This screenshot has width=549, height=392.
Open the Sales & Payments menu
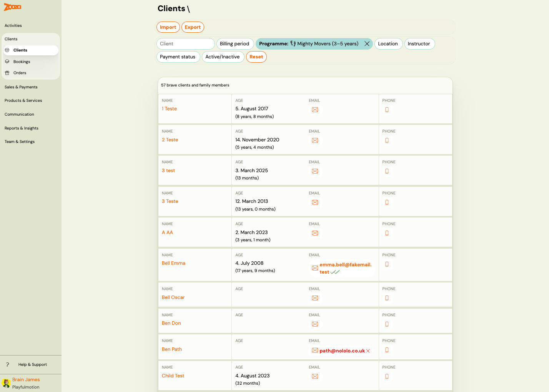coord(21,87)
